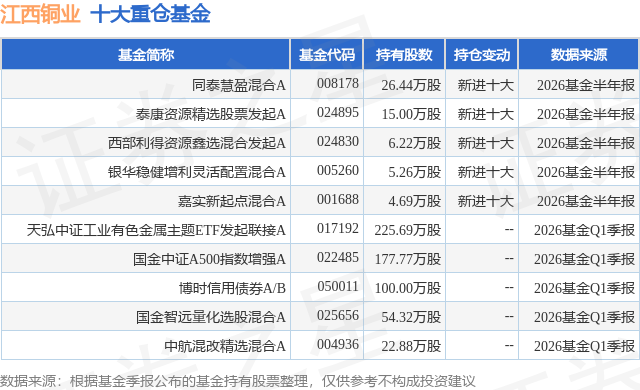Select the 持仓变动 column header
The width and height of the screenshot is (640, 390).
pos(482,55)
